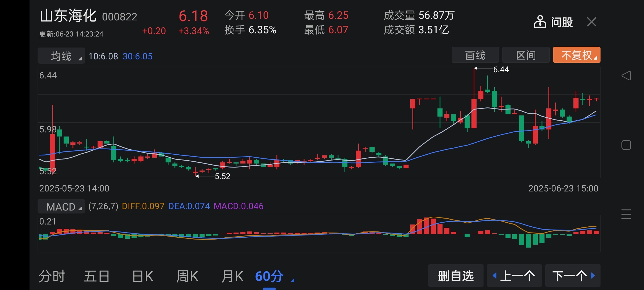Select the 30:6.05 moving average value
The width and height of the screenshot is (644, 290).
point(138,56)
